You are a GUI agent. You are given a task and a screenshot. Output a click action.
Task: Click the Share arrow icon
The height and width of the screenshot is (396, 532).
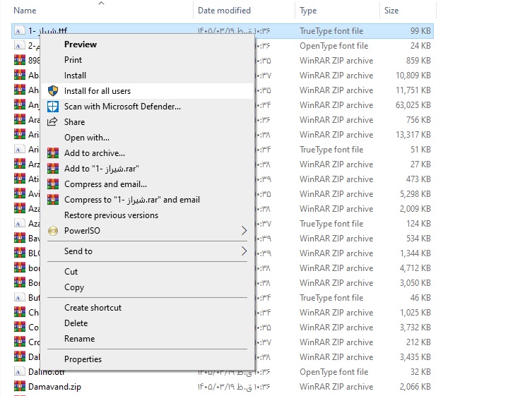point(52,121)
